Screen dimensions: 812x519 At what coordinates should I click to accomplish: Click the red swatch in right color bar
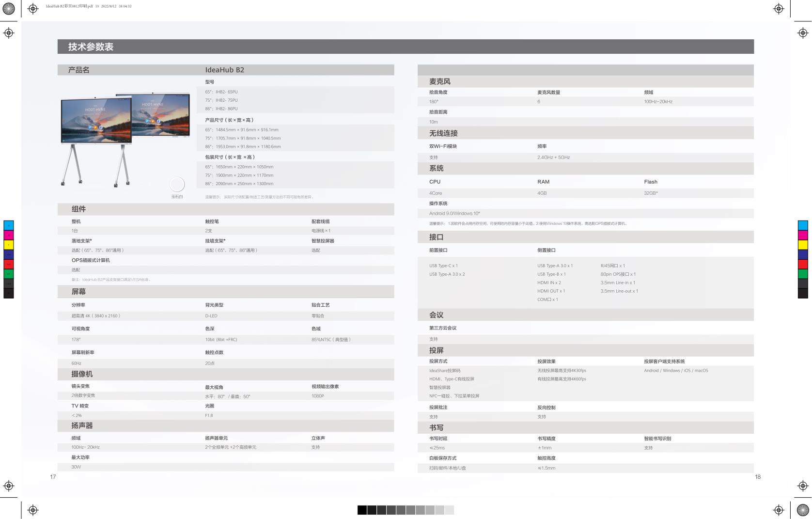(x=803, y=264)
